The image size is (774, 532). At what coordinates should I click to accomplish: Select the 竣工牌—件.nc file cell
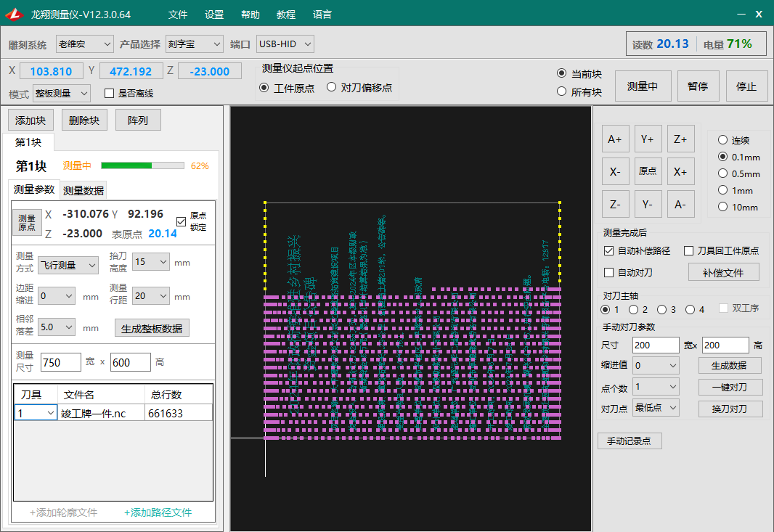pyautogui.click(x=102, y=413)
